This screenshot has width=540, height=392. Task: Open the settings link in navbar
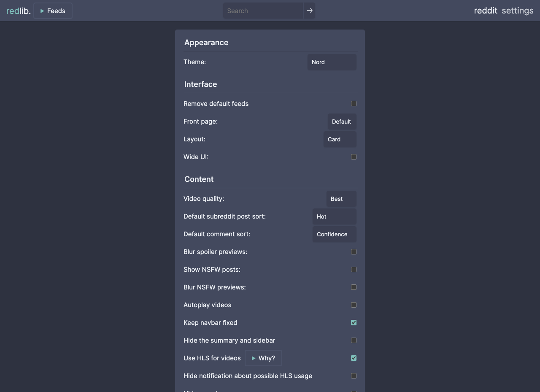coord(518,11)
